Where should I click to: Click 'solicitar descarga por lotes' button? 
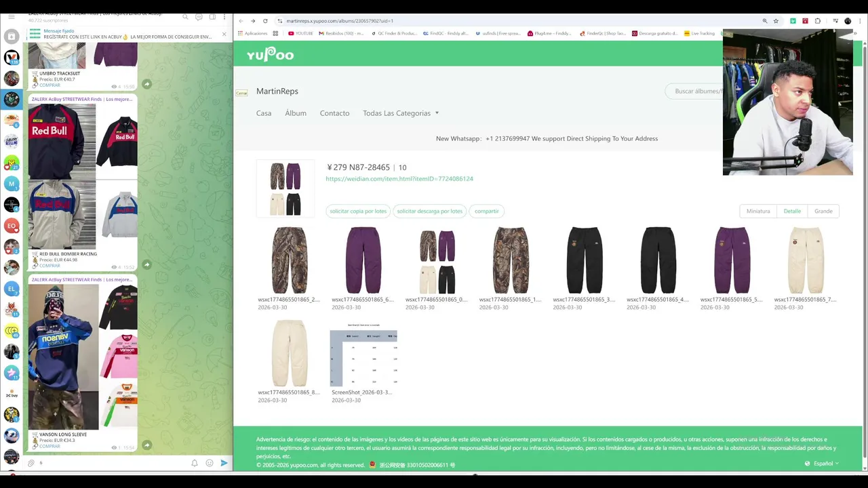430,211
